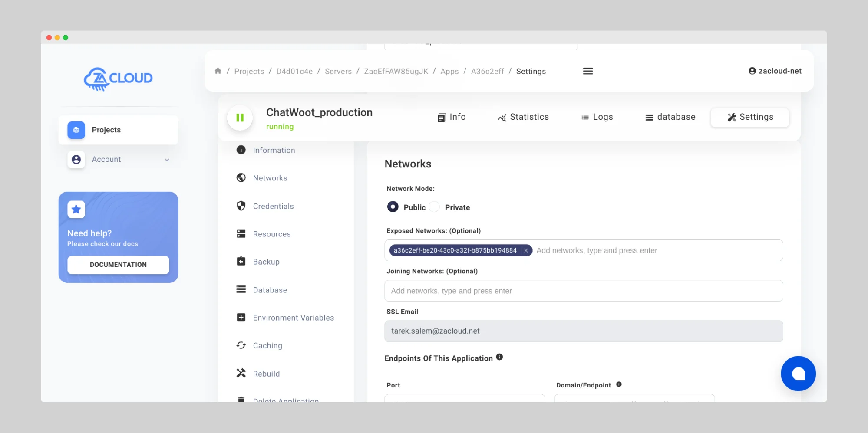This screenshot has height=433, width=868.
Task: Open the Backup settings section
Action: pyautogui.click(x=266, y=262)
